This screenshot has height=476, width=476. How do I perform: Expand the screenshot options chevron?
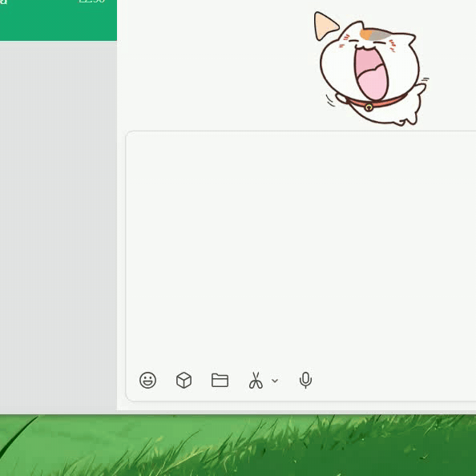coord(275,381)
